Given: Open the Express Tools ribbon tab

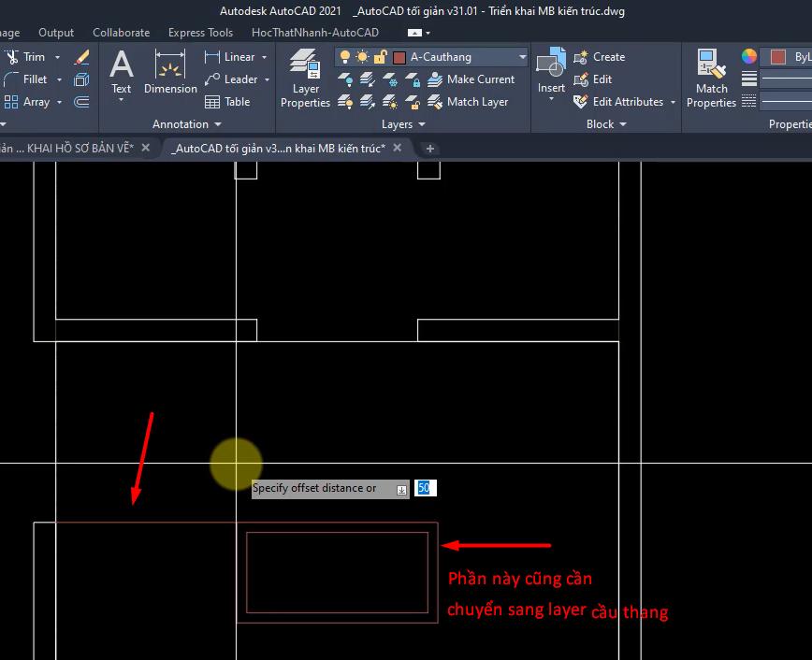Looking at the screenshot, I should click(200, 32).
